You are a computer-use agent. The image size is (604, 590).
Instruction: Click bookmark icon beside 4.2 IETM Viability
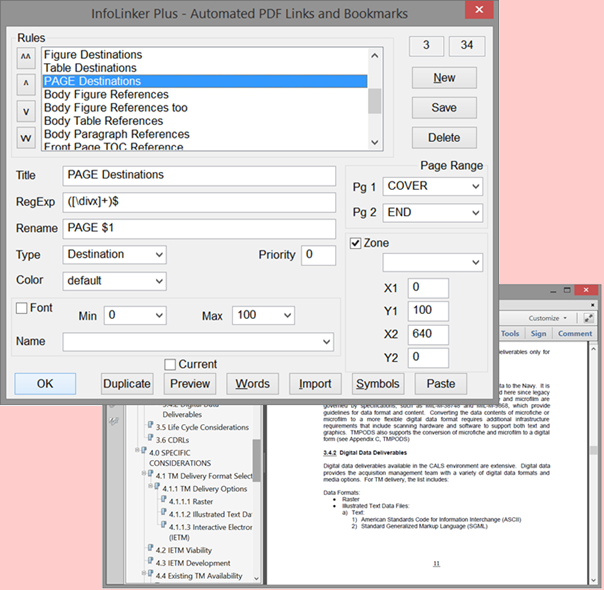[x=150, y=548]
